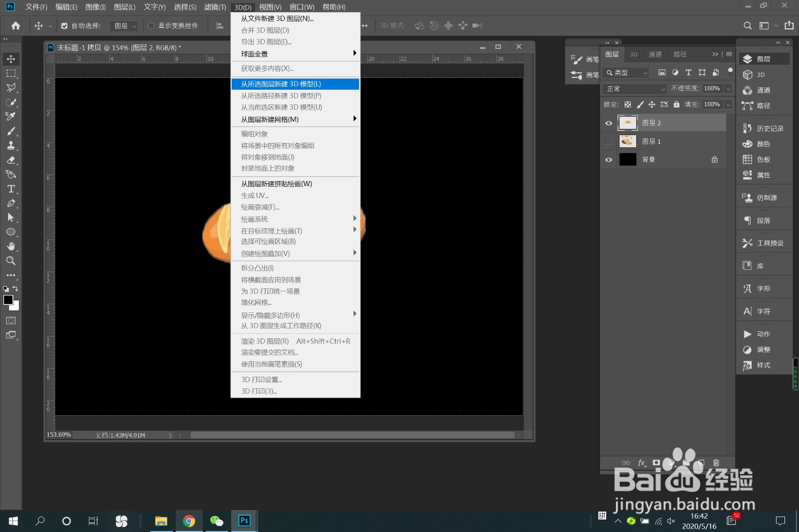The image size is (799, 532).
Task: Open the 填充 slider arrow
Action: tap(729, 104)
